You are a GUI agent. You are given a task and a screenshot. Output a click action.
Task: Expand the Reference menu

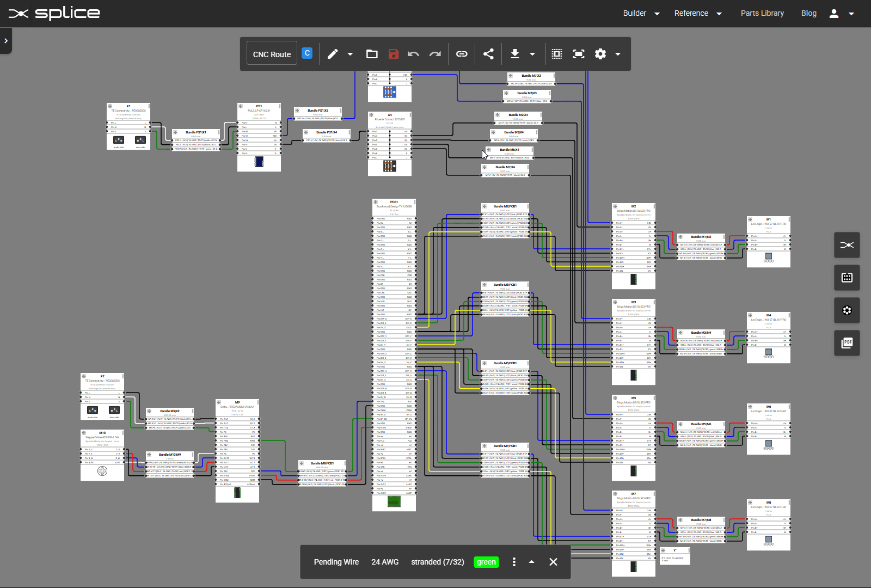click(x=698, y=13)
